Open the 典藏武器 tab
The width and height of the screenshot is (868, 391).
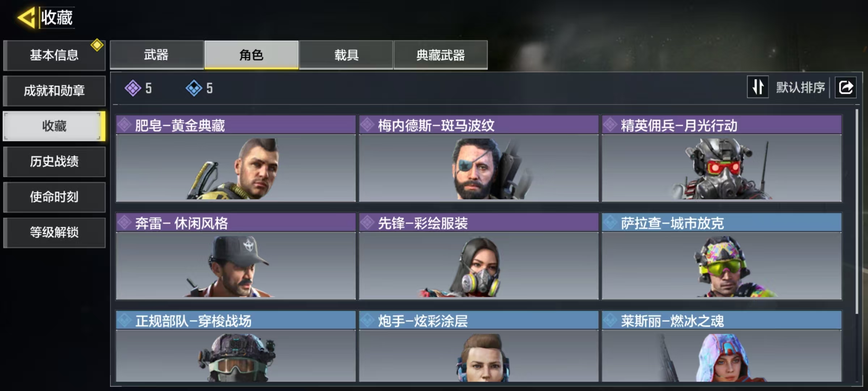coord(441,55)
